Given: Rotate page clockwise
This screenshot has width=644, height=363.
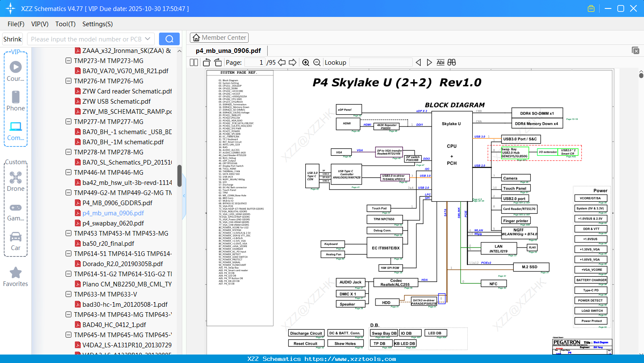Looking at the screenshot, I should [x=218, y=63].
